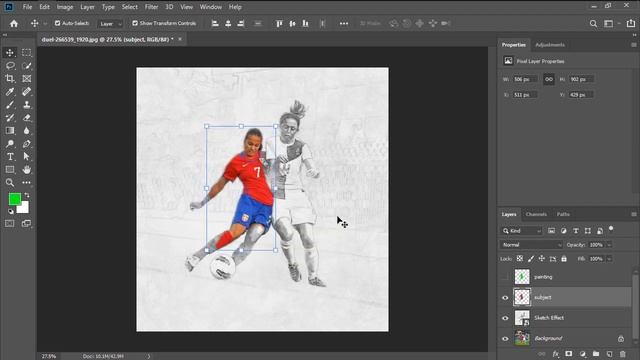Open the Image menu
The width and height of the screenshot is (640, 360).
click(x=64, y=7)
